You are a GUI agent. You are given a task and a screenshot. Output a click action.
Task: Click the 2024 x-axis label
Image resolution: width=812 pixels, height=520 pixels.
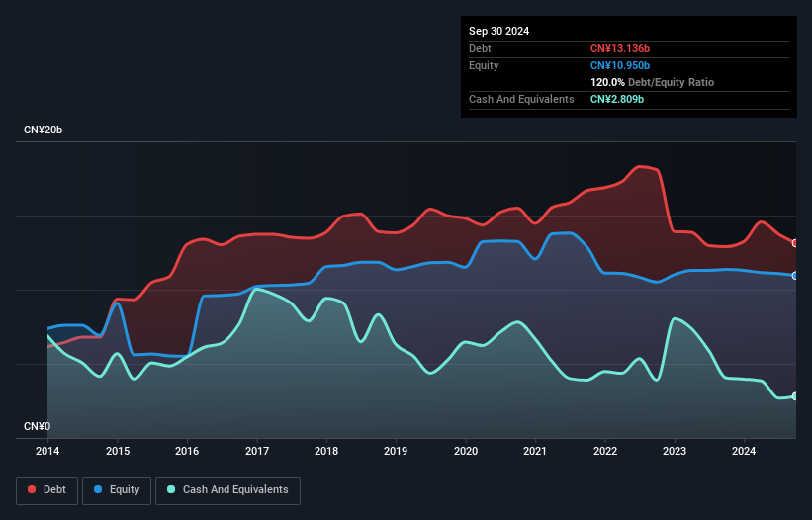(x=744, y=451)
